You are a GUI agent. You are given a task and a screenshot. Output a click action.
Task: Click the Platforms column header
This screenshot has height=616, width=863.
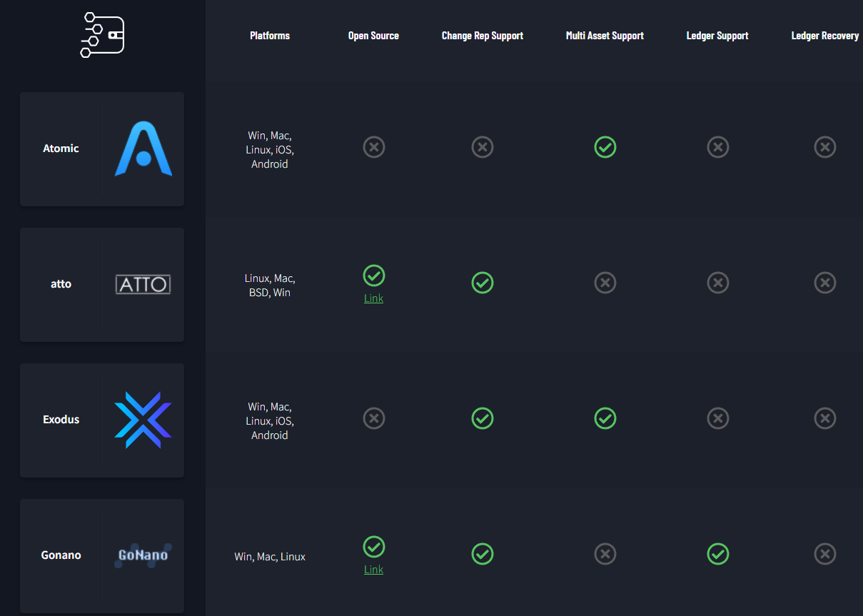(x=270, y=36)
